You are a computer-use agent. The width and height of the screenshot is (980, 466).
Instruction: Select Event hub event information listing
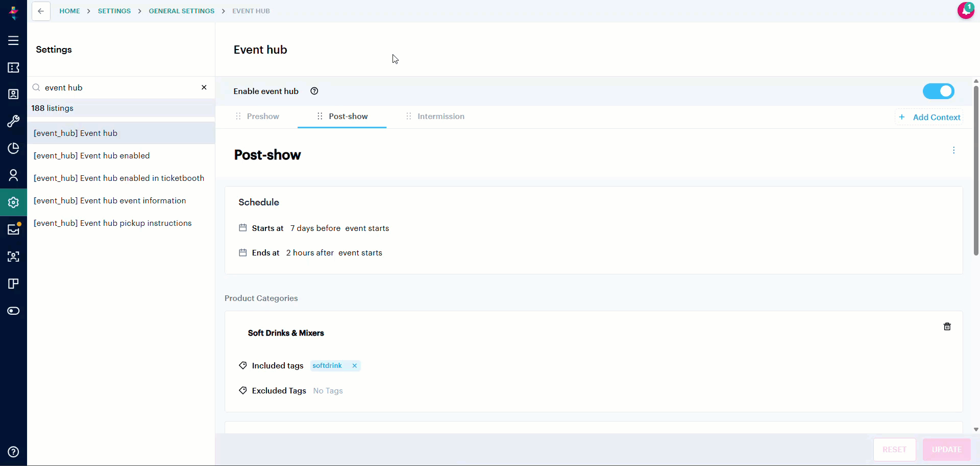(121, 200)
